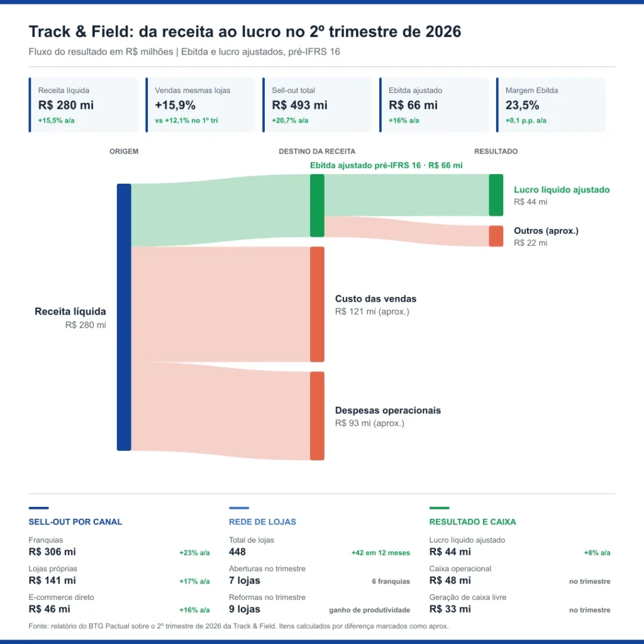Viewport: 644px width, 644px height.
Task: Click the 'Custo das vendas' label
Action: pyautogui.click(x=375, y=299)
